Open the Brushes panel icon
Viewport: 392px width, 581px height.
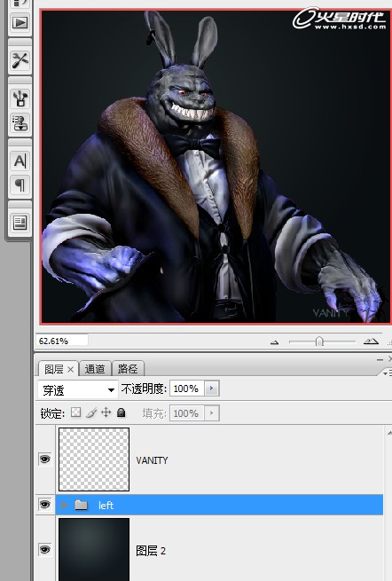pos(20,98)
